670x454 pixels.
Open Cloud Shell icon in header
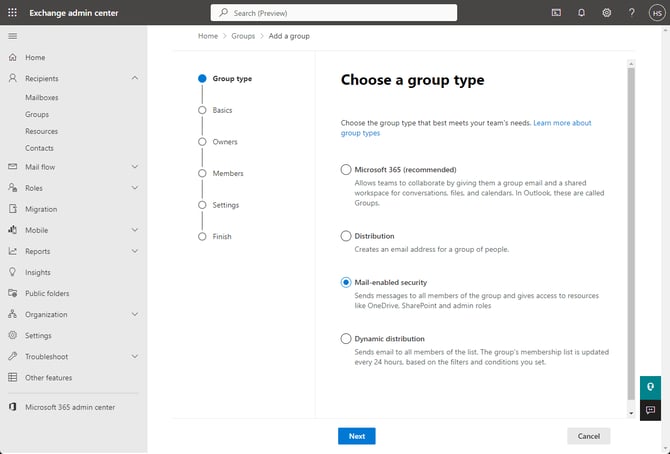(556, 13)
